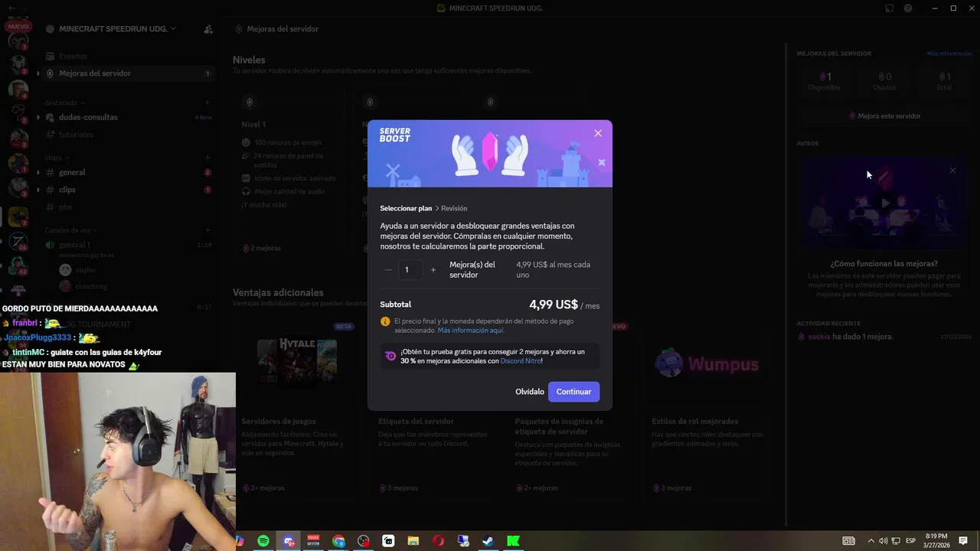
Task: Open the Z logo server with 26 badge
Action: coord(18,242)
